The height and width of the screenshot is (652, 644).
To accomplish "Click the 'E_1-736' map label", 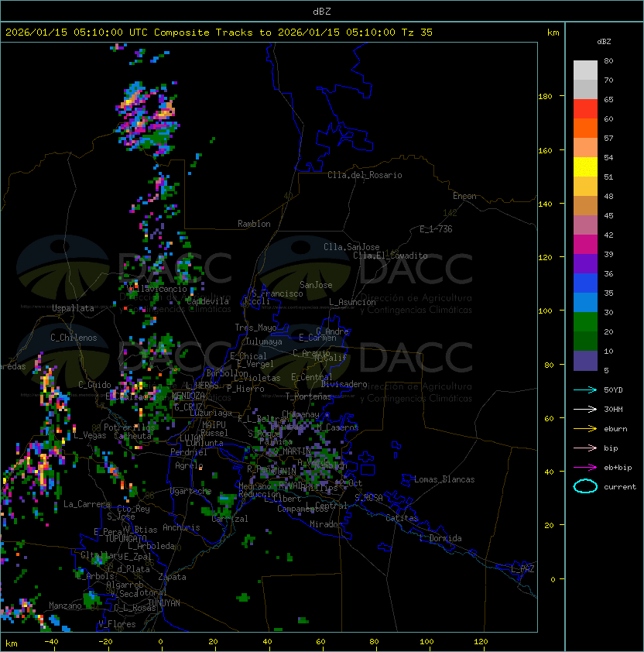I will coord(436,229).
